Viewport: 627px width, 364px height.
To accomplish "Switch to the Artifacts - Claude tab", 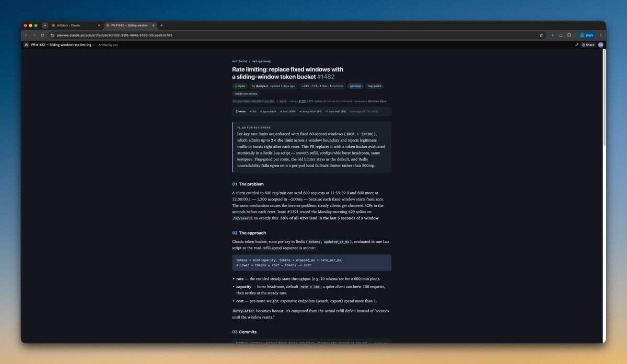I will click(x=76, y=25).
